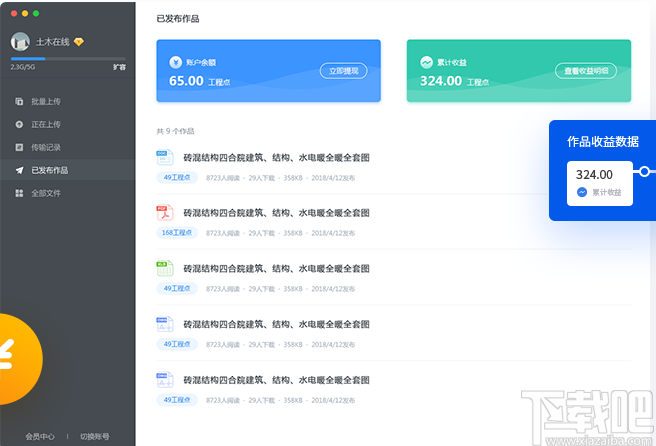Click the trend icon in 作品收益数据 popup
The image size is (656, 446).
coord(582,192)
